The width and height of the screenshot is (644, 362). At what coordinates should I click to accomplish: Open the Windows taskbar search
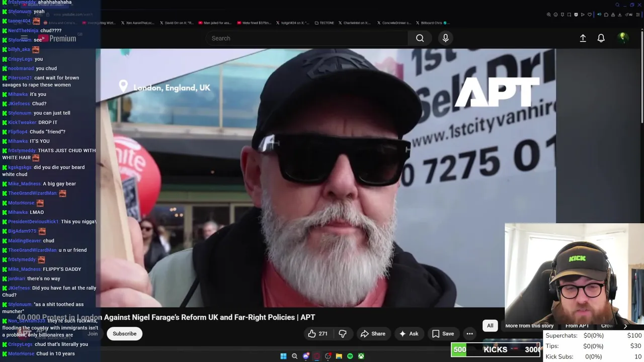tap(294, 356)
